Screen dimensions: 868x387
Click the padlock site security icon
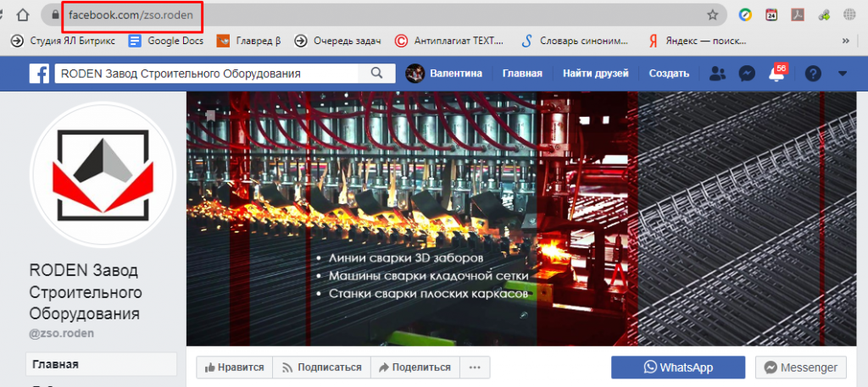tap(55, 15)
